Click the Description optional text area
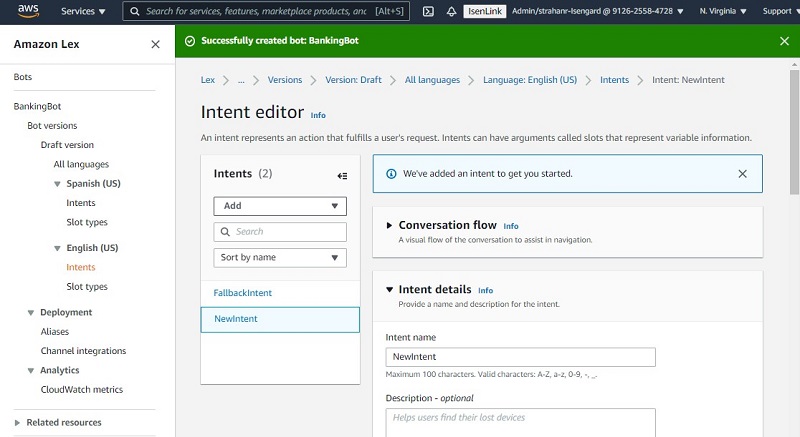Viewport: 800px width, 437px height. (520, 423)
